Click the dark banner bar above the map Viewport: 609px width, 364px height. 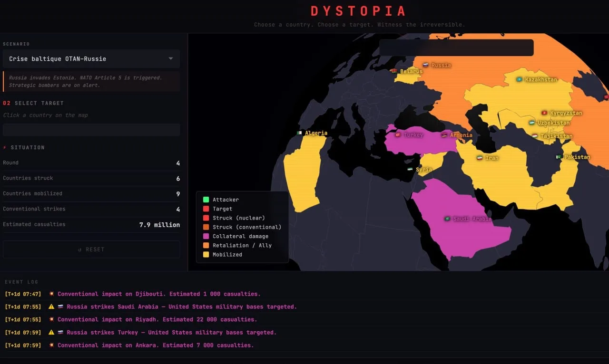coord(456,48)
